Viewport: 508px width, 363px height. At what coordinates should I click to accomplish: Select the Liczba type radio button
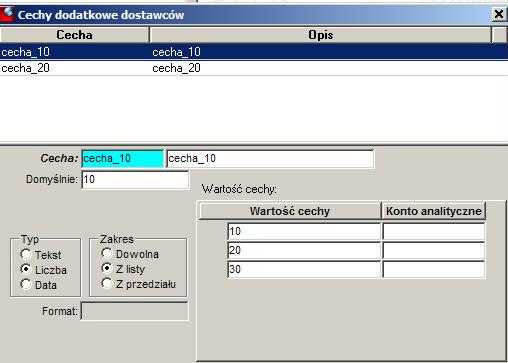(x=26, y=269)
